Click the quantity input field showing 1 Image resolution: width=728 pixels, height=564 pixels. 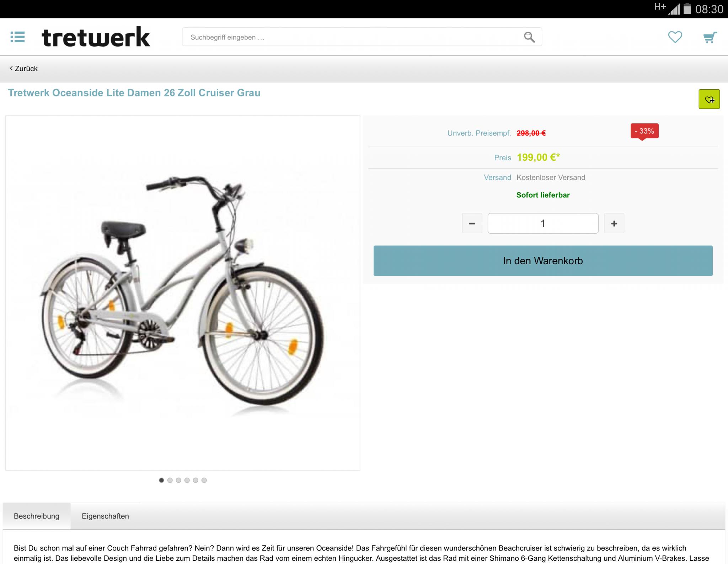point(543,223)
